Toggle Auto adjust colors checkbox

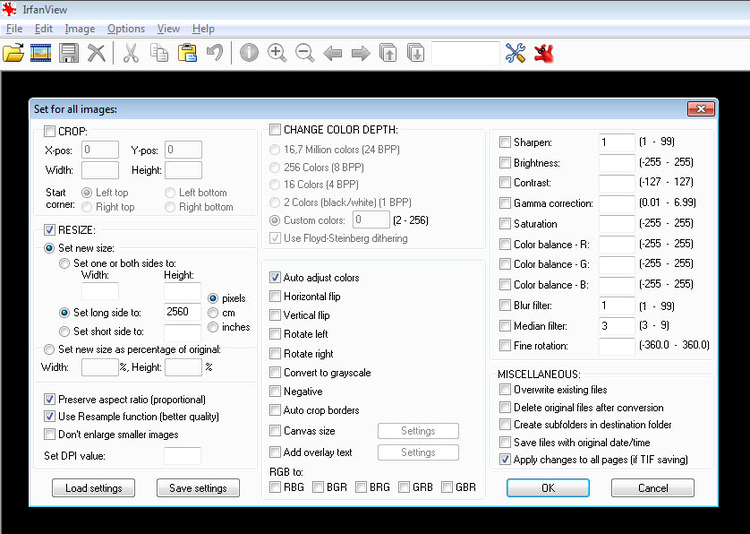tap(275, 277)
